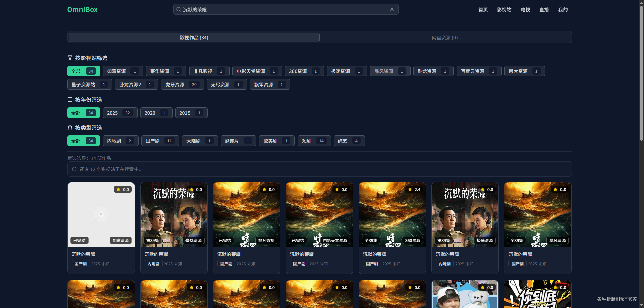644x308 pixels.
Task: Filter by 卧龙资源2 site
Action: click(137, 84)
